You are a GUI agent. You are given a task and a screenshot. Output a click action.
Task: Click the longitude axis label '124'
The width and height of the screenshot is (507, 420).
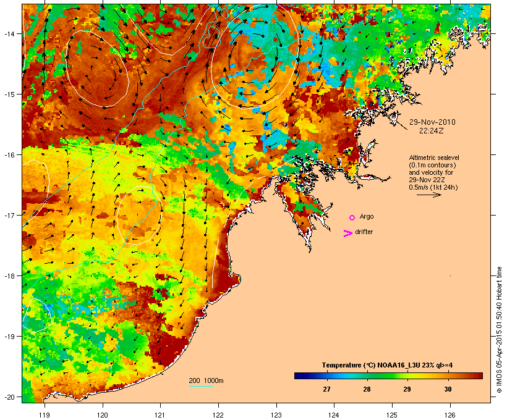tap(334, 414)
